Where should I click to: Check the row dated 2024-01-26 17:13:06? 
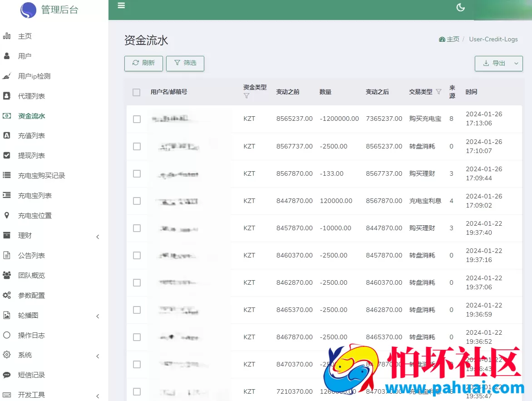(137, 119)
